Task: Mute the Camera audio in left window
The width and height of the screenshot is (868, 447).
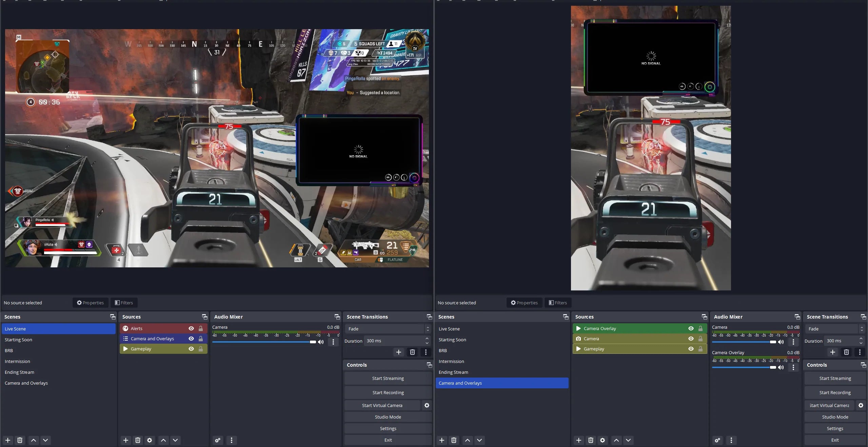Action: click(321, 342)
